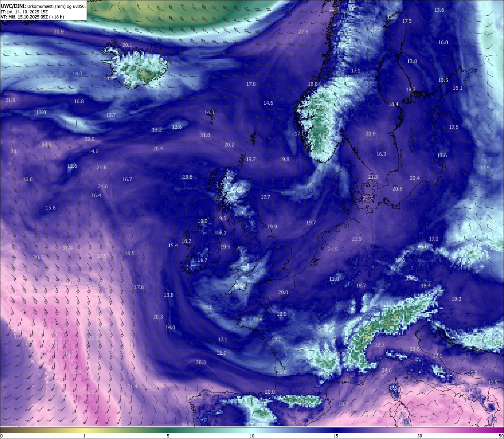Click the 16.4 value label
Image resolution: width=504 pixels, height=439 pixels.
pyautogui.click(x=96, y=195)
